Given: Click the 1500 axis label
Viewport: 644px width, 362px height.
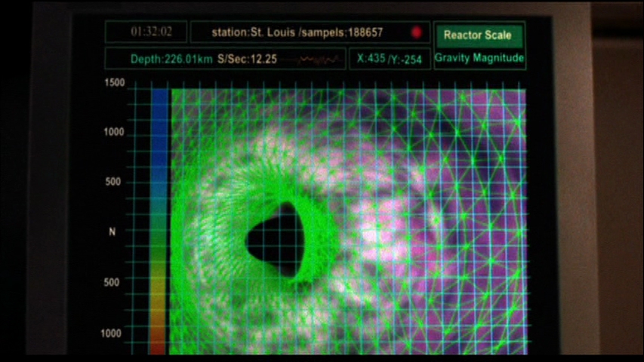Looking at the screenshot, I should [x=115, y=83].
